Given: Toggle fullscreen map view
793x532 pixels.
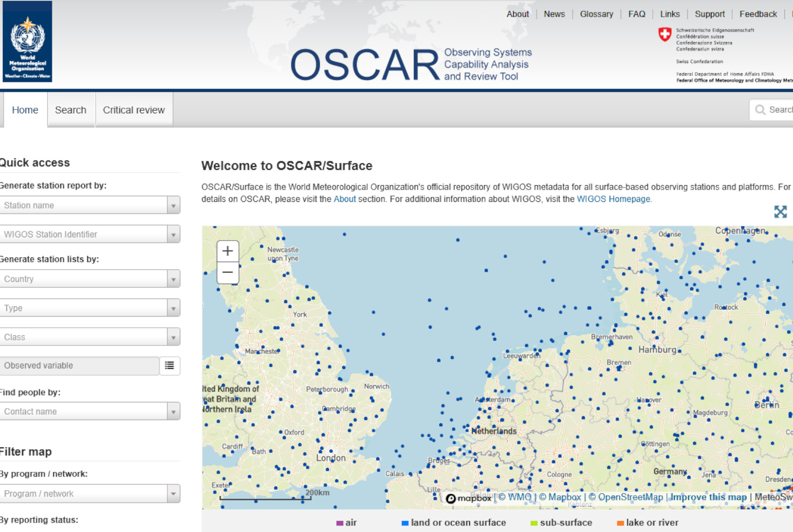Looking at the screenshot, I should click(x=780, y=211).
